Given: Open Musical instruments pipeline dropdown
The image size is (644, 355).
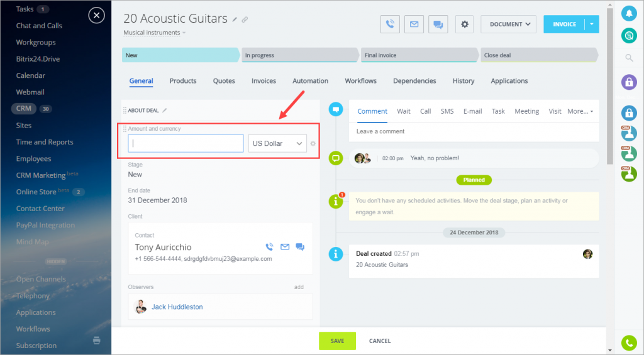Looking at the screenshot, I should pyautogui.click(x=155, y=33).
